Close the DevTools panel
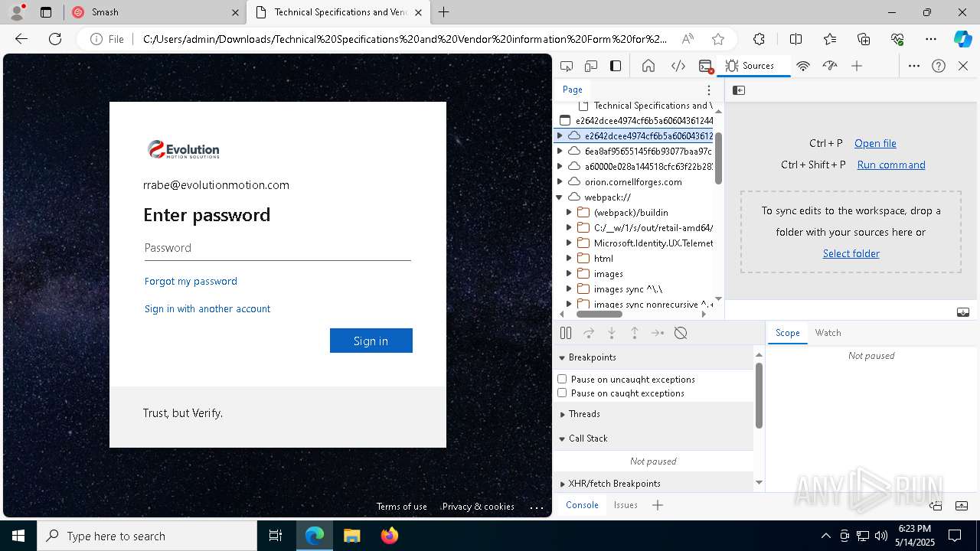 (x=963, y=66)
